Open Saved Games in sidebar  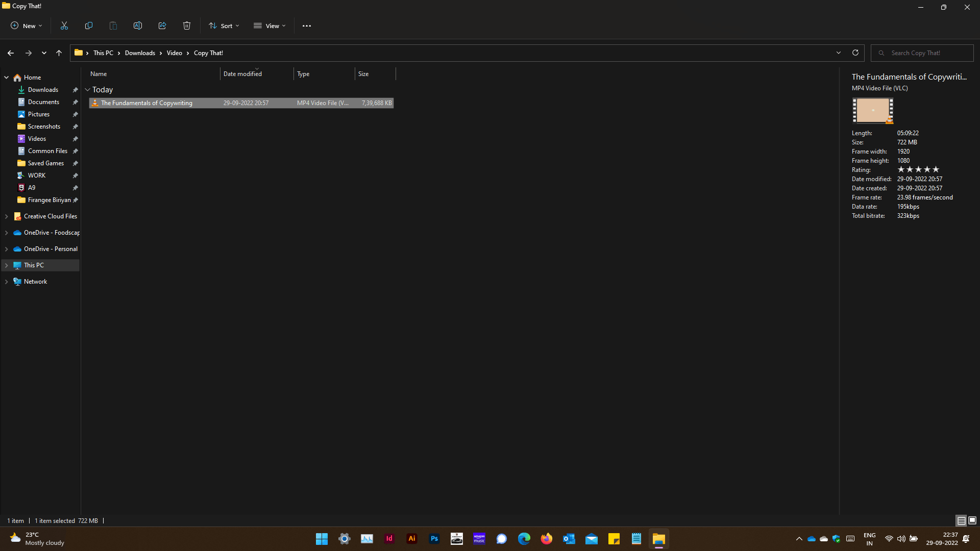pyautogui.click(x=46, y=163)
